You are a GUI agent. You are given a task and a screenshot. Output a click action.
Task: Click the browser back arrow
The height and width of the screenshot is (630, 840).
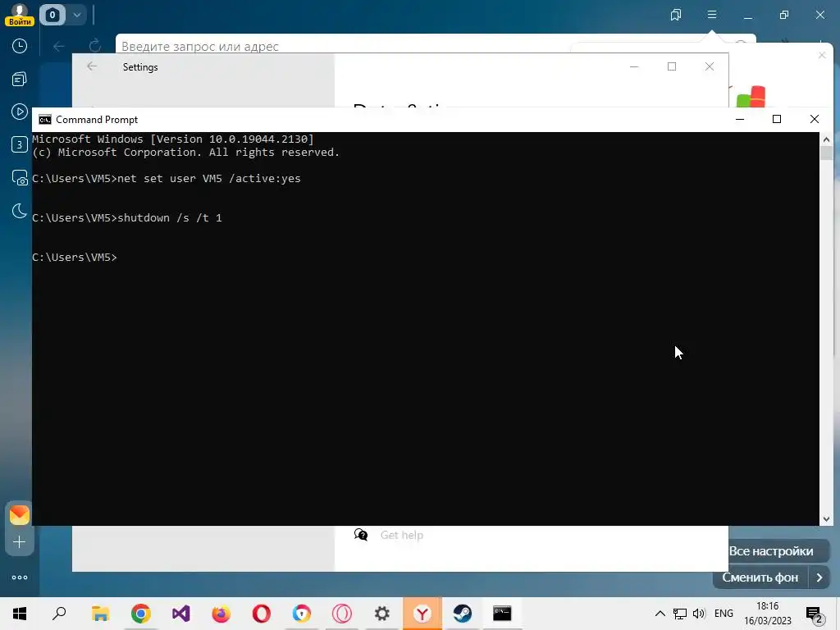click(59, 46)
